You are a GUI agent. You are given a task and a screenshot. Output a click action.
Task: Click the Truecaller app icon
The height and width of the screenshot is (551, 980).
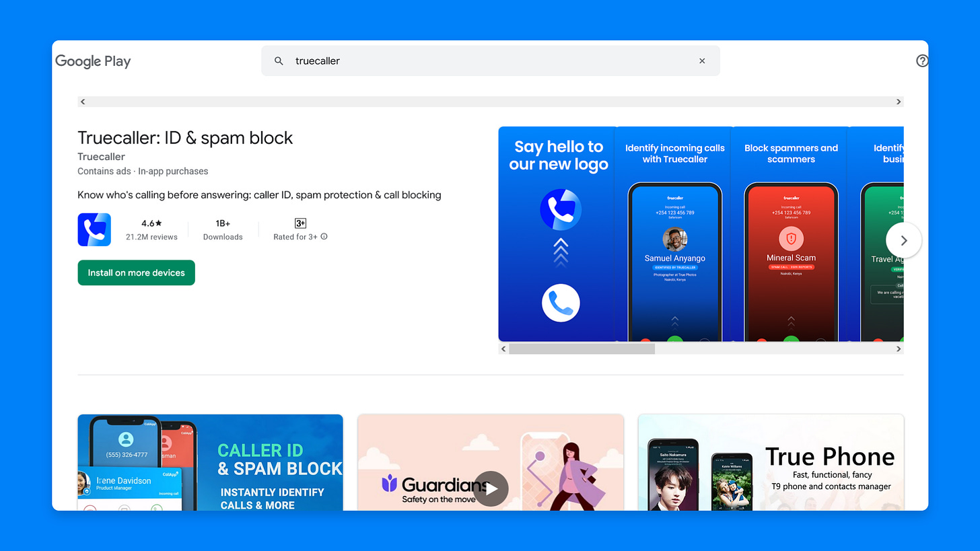(94, 229)
